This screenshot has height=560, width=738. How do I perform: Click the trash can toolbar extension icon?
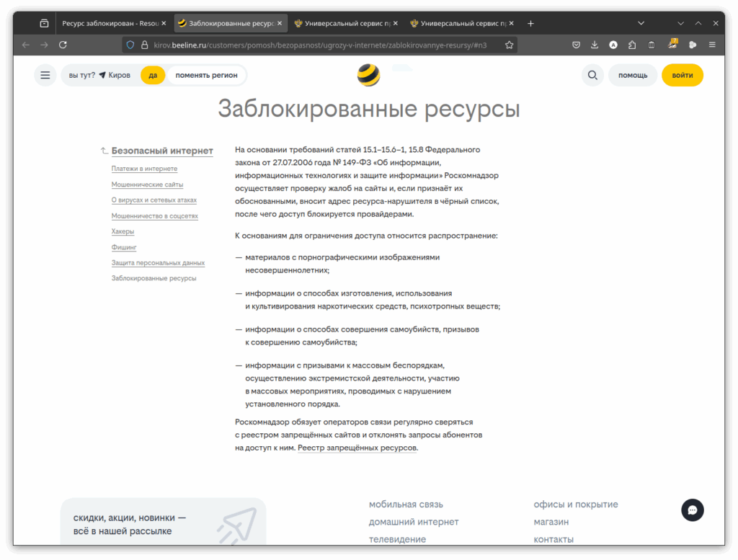click(652, 45)
